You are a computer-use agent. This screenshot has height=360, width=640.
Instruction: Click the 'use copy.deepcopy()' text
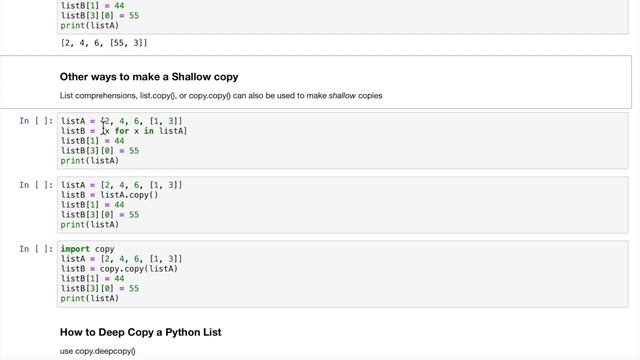(x=98, y=351)
